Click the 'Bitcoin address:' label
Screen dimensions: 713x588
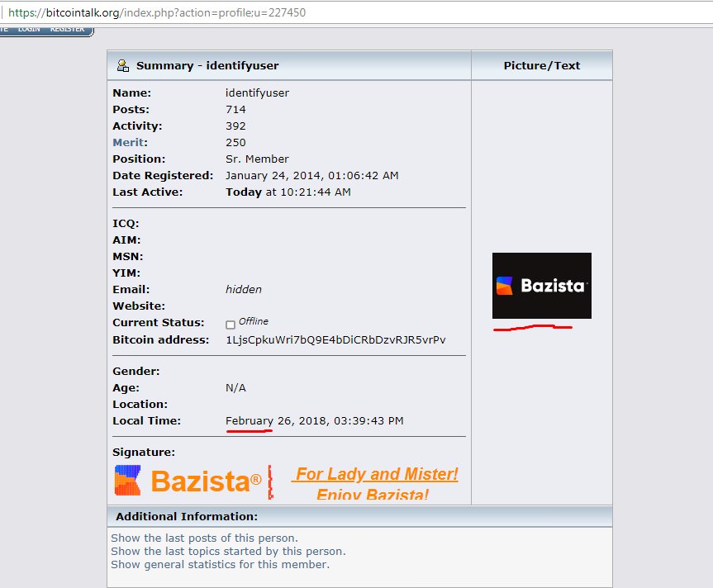(x=161, y=340)
